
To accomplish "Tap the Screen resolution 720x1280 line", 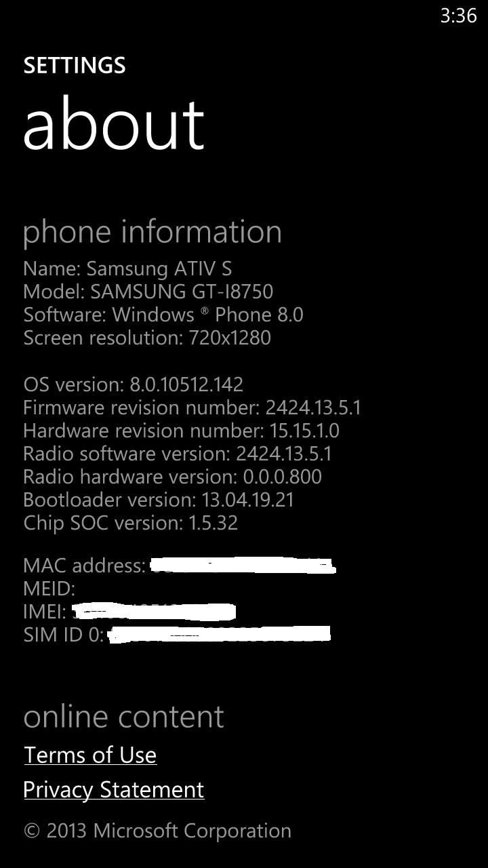I will click(x=147, y=338).
